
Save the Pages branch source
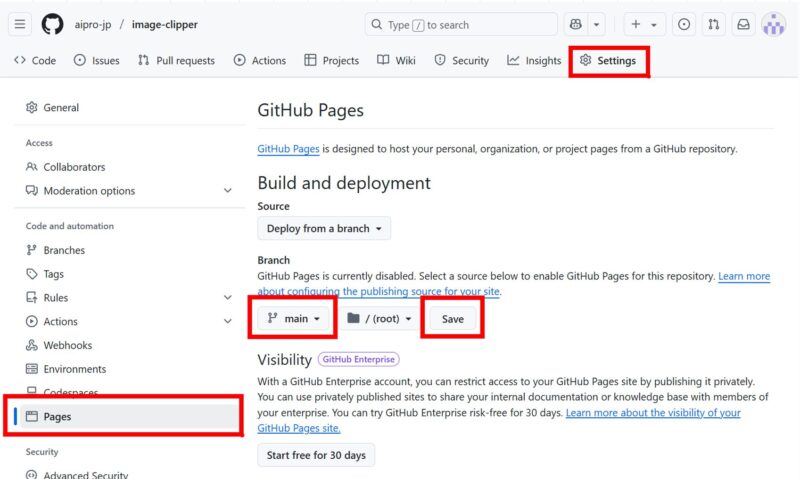point(453,319)
